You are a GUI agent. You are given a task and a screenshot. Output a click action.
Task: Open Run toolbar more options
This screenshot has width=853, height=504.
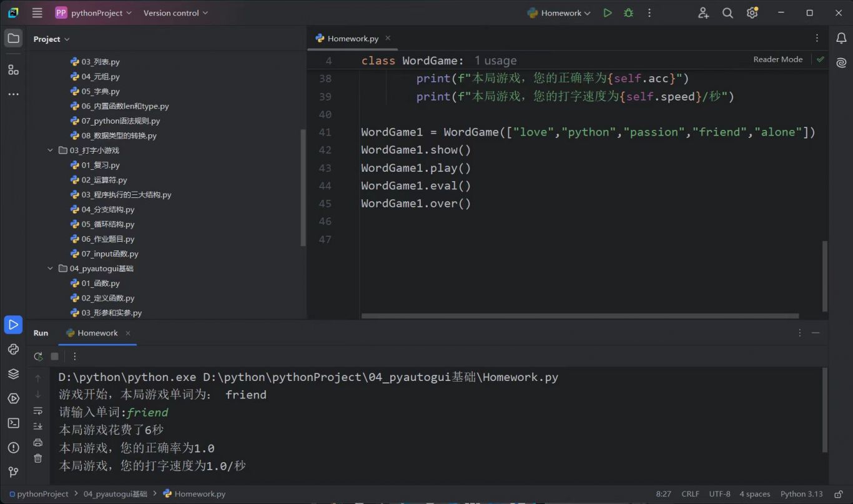pyautogui.click(x=75, y=356)
